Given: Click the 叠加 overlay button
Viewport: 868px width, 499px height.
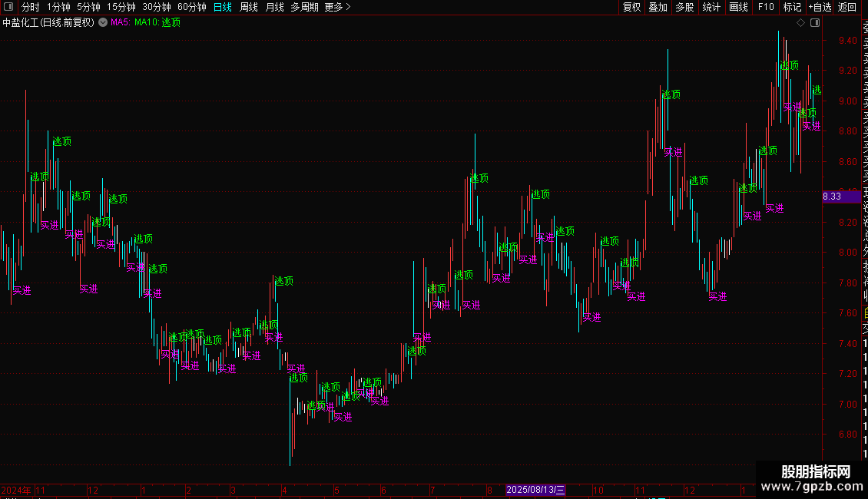Looking at the screenshot, I should (x=658, y=7).
